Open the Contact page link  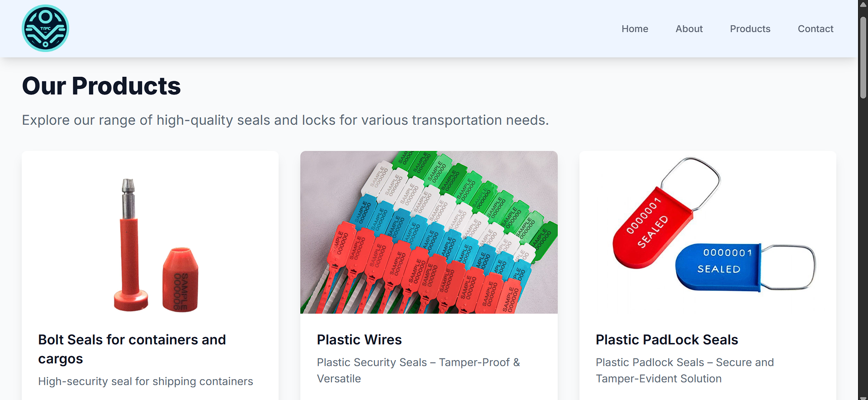click(x=815, y=29)
